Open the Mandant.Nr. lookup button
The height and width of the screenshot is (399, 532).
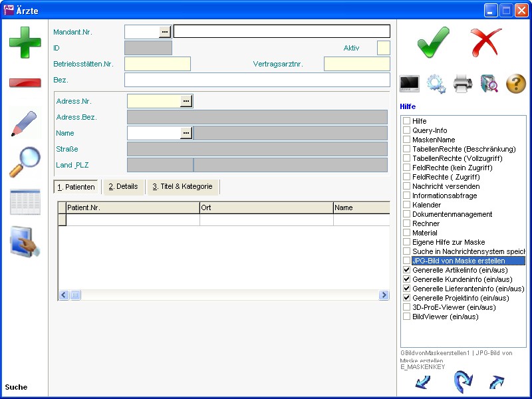[165, 32]
